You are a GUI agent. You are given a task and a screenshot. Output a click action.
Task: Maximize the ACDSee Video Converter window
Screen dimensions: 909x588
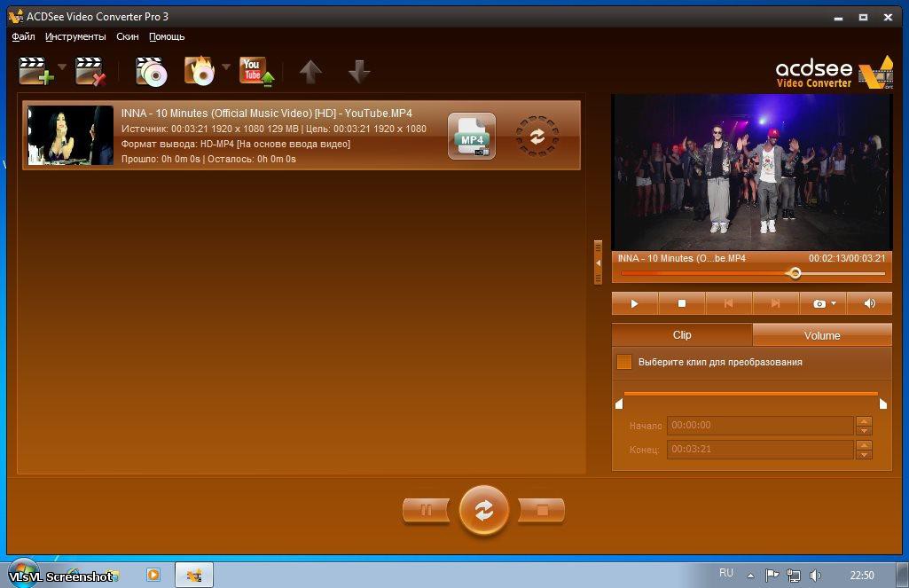(x=863, y=18)
